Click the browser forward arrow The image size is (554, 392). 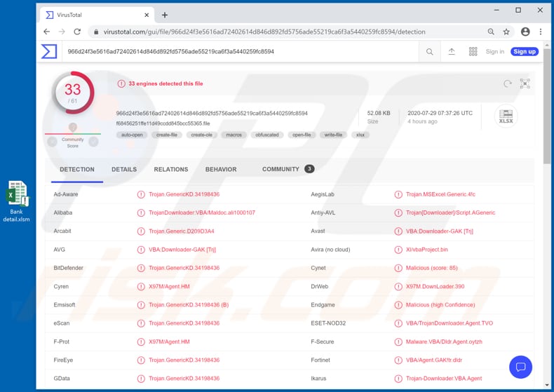(62, 32)
